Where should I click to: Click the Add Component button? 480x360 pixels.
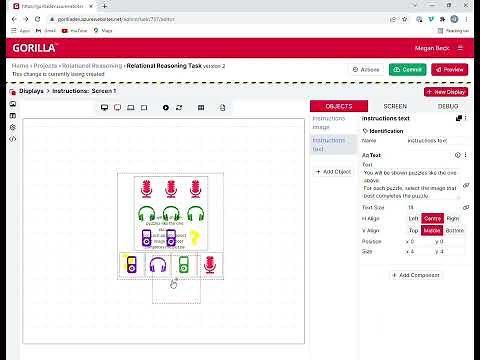click(416, 275)
